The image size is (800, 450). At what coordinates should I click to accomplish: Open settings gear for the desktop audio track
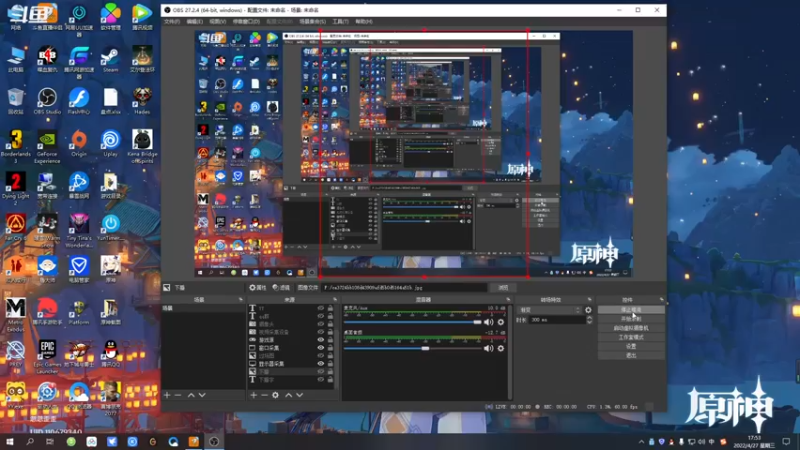[x=501, y=348]
